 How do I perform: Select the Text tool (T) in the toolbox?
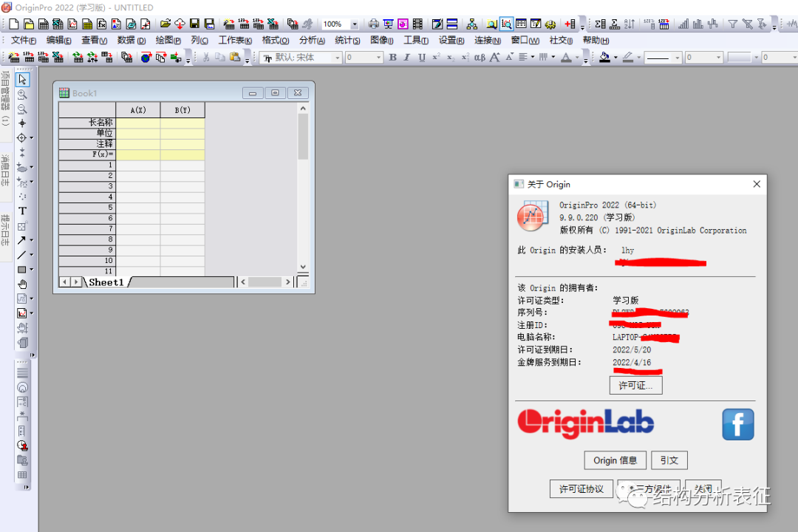pos(22,211)
